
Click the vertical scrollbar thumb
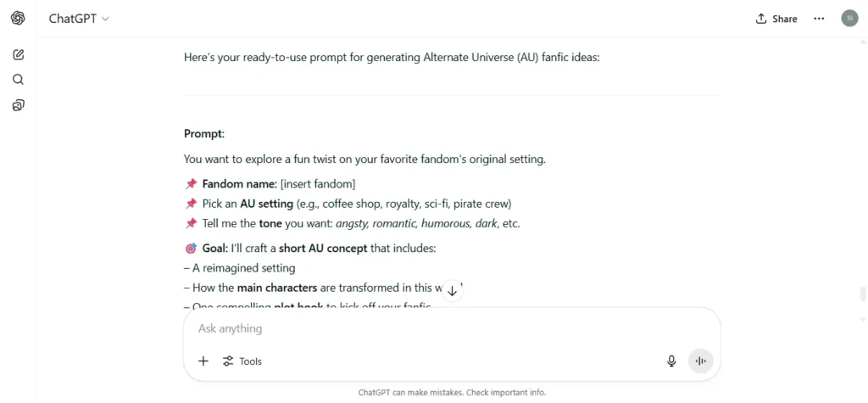862,294
